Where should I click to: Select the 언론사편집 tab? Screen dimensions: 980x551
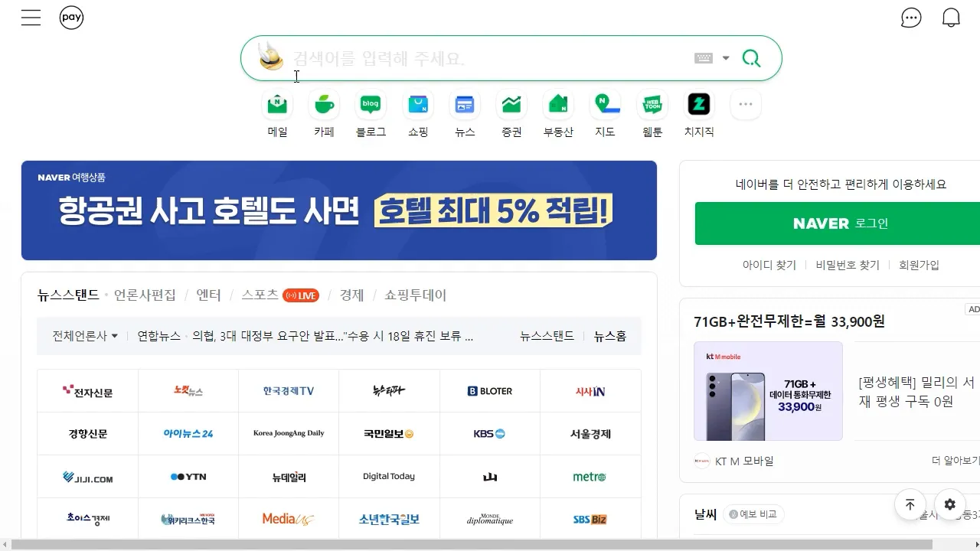click(145, 295)
